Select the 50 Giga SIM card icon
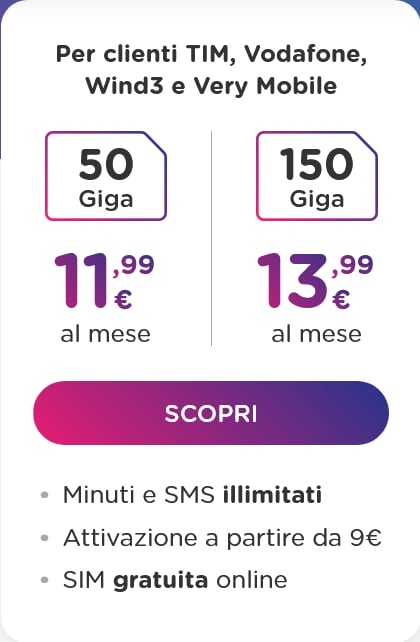Image resolution: width=420 pixels, height=642 pixels. tap(106, 176)
